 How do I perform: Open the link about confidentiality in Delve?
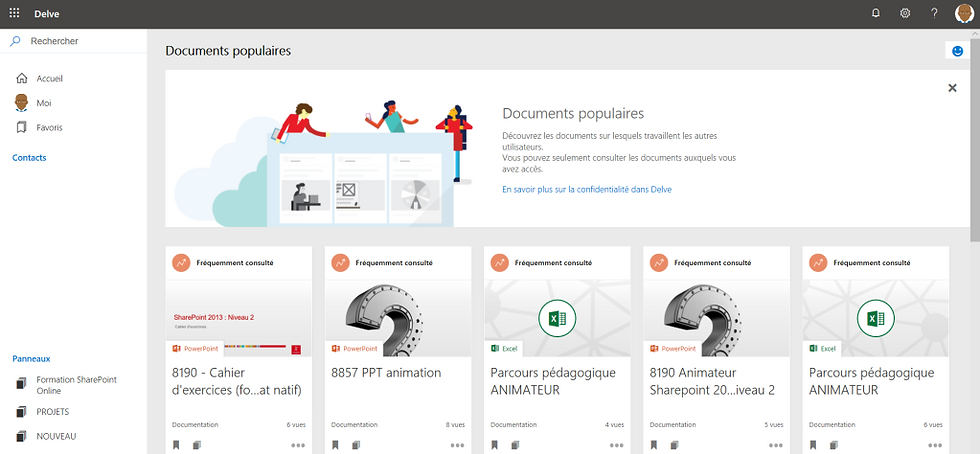point(587,189)
